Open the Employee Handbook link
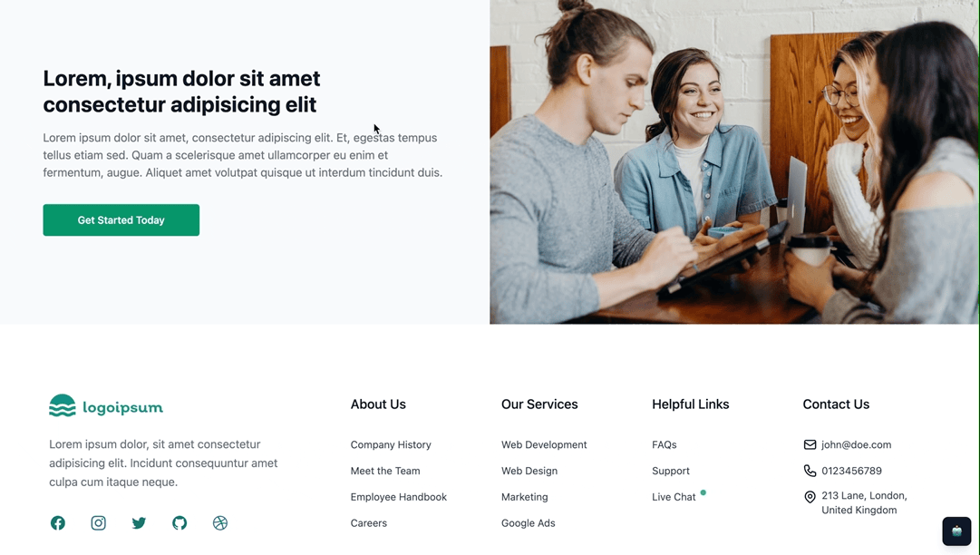 point(399,497)
